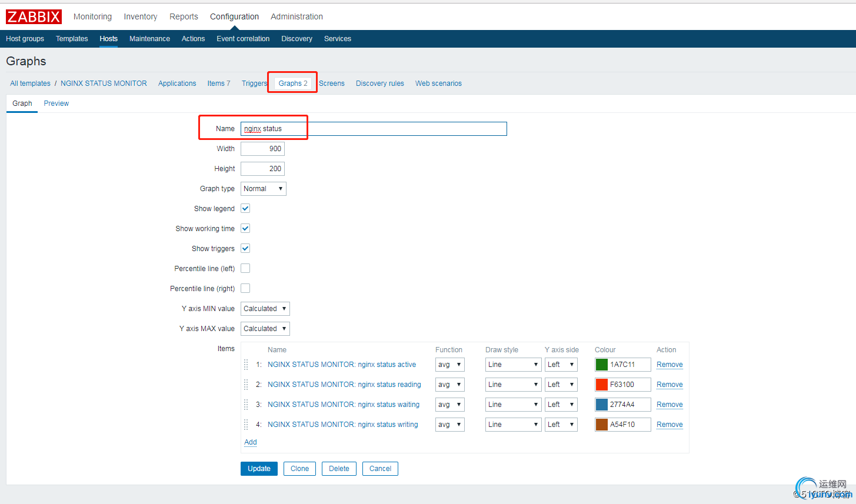This screenshot has width=856, height=504.
Task: Remove the nginx status writing item
Action: click(670, 425)
